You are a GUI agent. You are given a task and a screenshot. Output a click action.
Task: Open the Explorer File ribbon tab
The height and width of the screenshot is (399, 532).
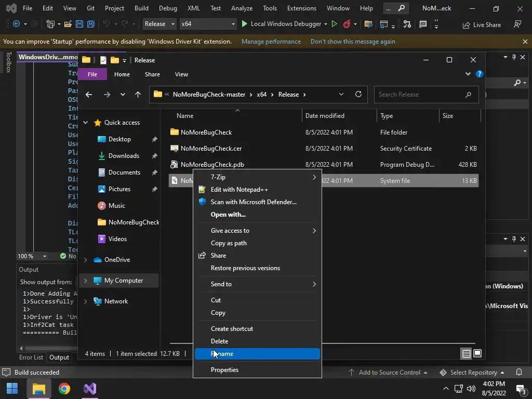coord(92,74)
